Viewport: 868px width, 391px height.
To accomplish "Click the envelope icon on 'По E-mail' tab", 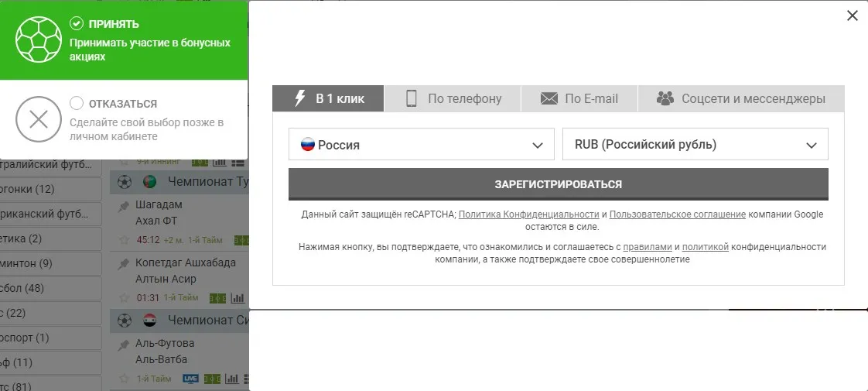I will point(549,98).
